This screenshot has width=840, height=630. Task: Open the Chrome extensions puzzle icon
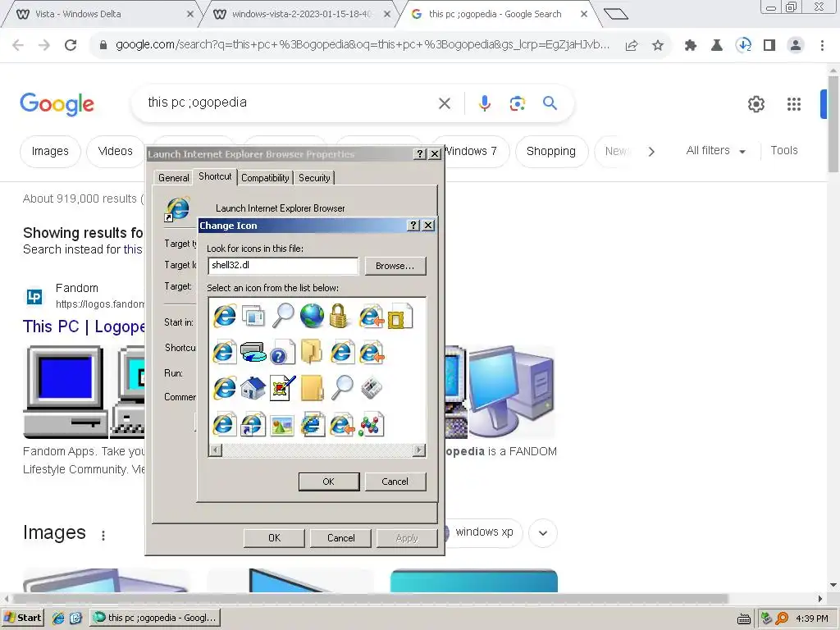pos(691,46)
